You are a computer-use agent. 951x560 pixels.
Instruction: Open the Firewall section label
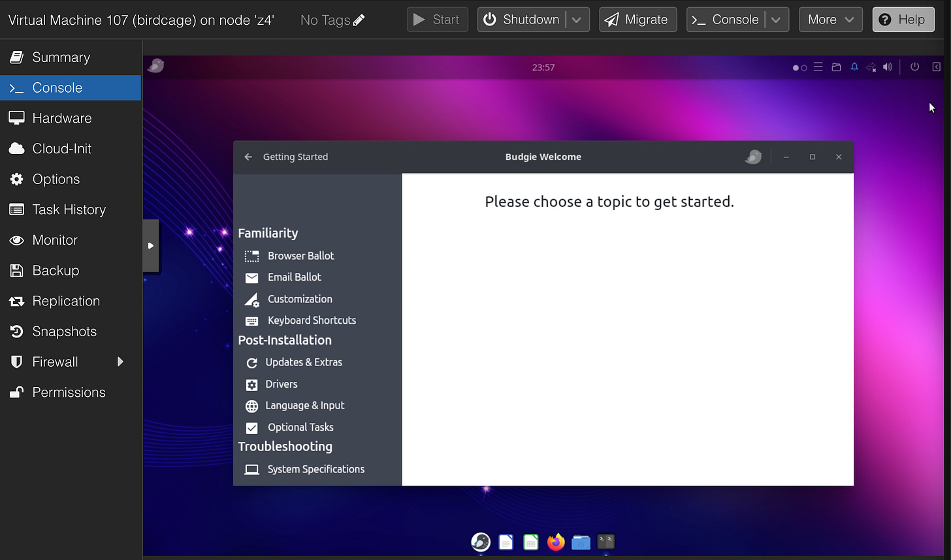click(55, 362)
